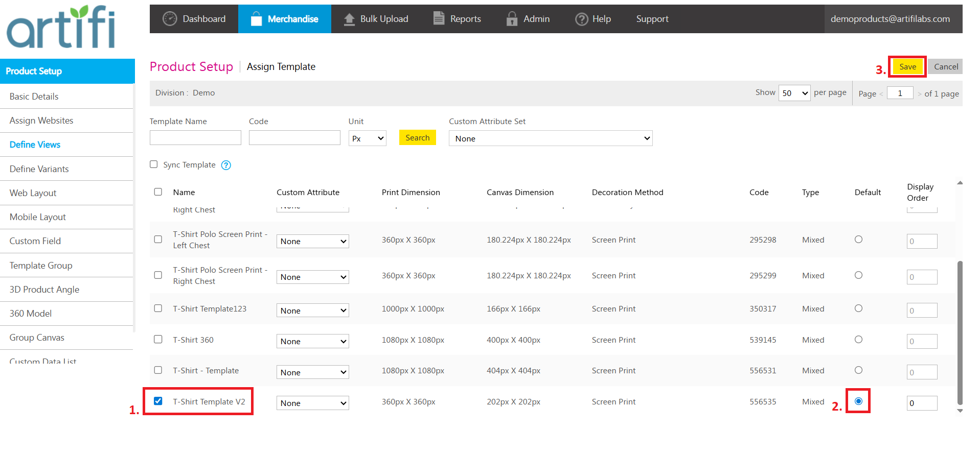Click the Reports document icon
This screenshot has width=980, height=454.
click(x=439, y=18)
